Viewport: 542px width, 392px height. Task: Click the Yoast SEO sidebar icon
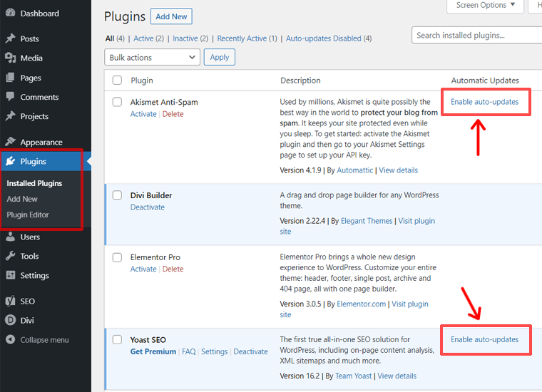(10, 301)
